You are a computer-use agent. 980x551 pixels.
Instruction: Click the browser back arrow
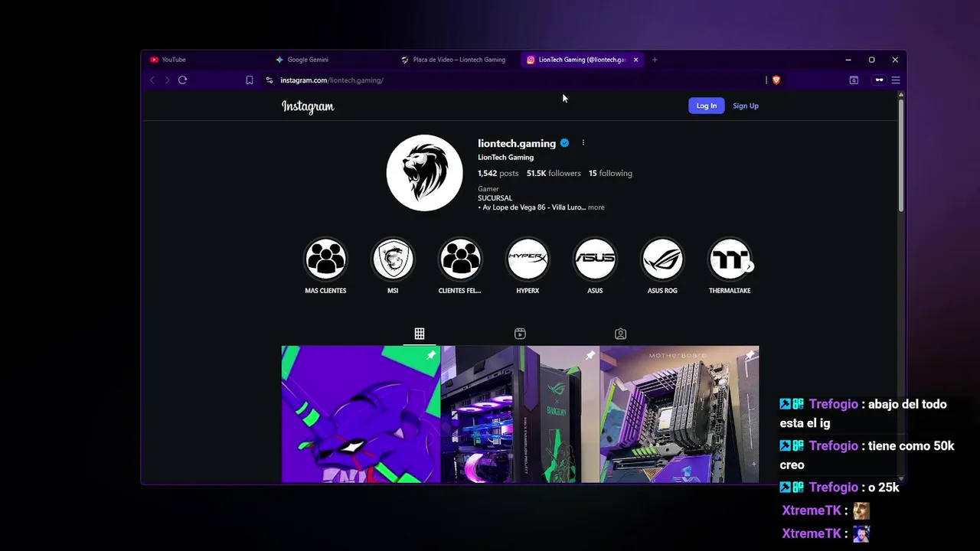152,80
